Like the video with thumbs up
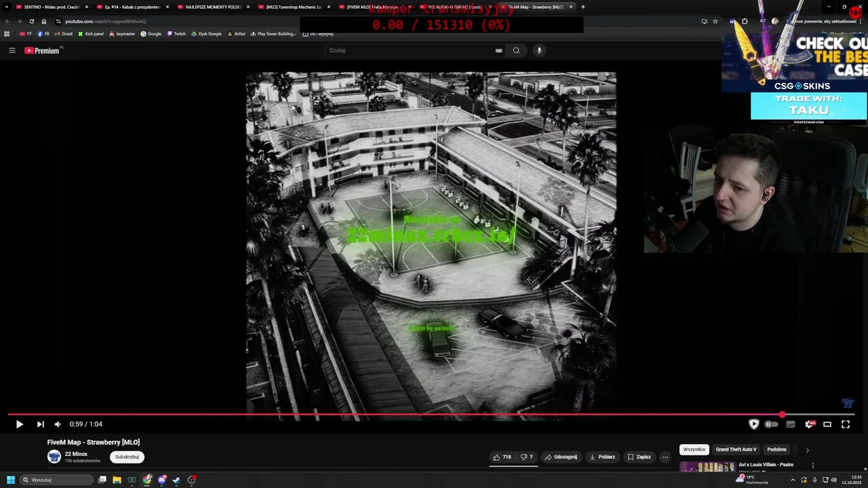Image resolution: width=868 pixels, height=488 pixels. point(502,457)
